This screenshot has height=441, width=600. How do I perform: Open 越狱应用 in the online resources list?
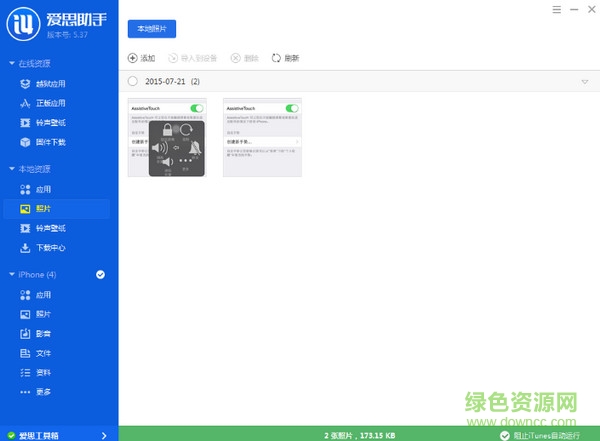click(x=50, y=84)
